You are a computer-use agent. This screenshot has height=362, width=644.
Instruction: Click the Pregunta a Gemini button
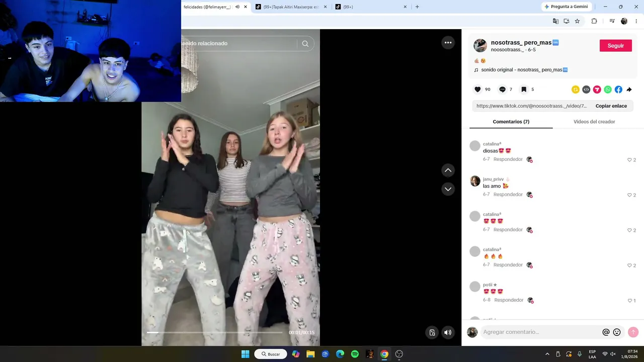point(566,7)
